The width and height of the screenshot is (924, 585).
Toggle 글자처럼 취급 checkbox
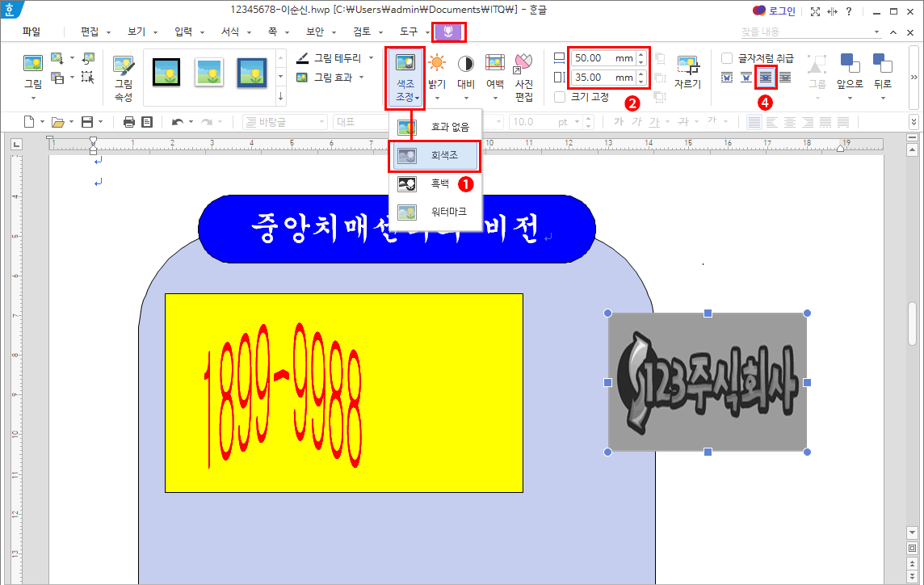click(727, 58)
